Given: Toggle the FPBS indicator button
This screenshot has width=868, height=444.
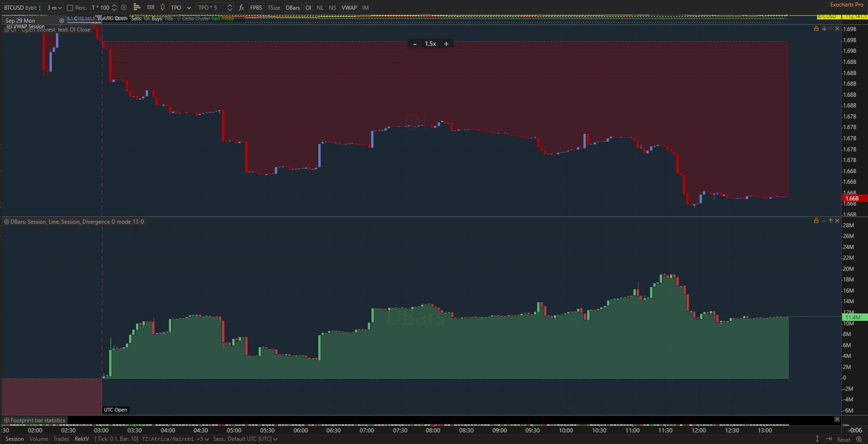Looking at the screenshot, I should tap(256, 7).
